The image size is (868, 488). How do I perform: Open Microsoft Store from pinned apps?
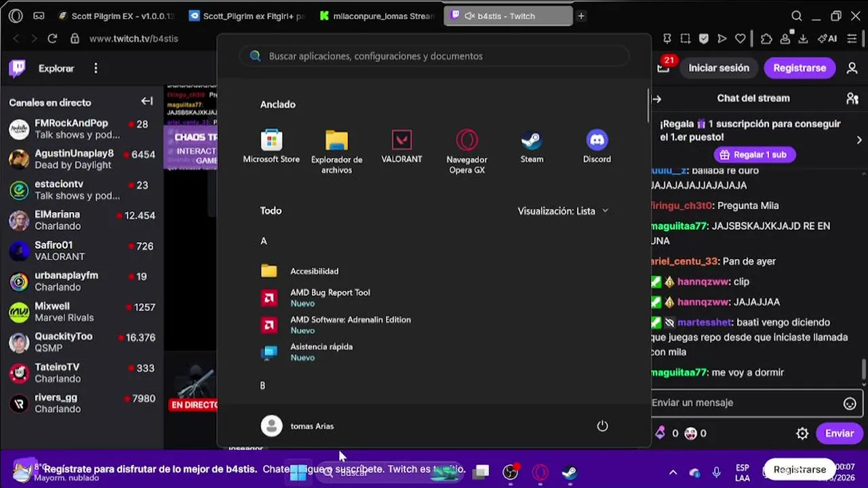click(271, 146)
